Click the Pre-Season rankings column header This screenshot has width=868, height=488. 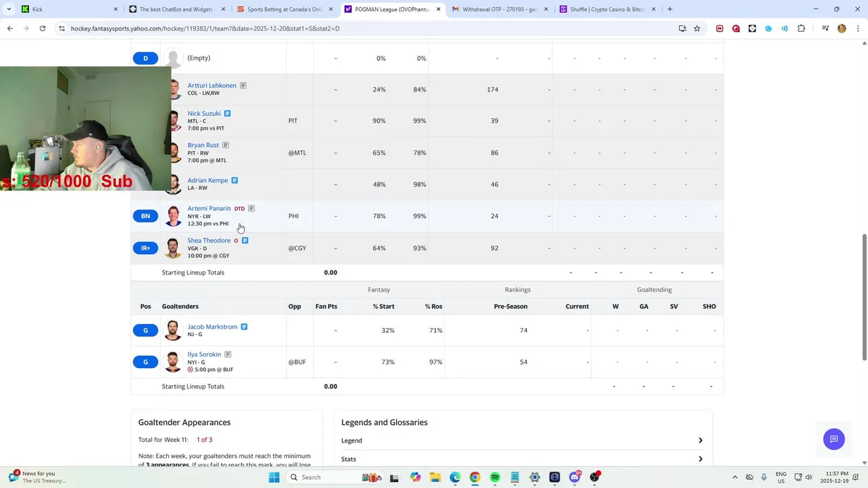pyautogui.click(x=511, y=306)
